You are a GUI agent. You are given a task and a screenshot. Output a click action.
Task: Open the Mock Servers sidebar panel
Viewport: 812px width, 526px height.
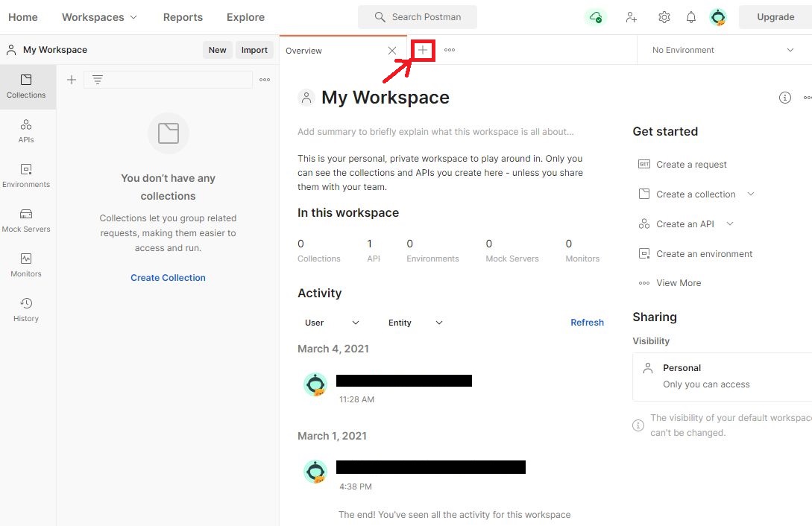pyautogui.click(x=26, y=221)
